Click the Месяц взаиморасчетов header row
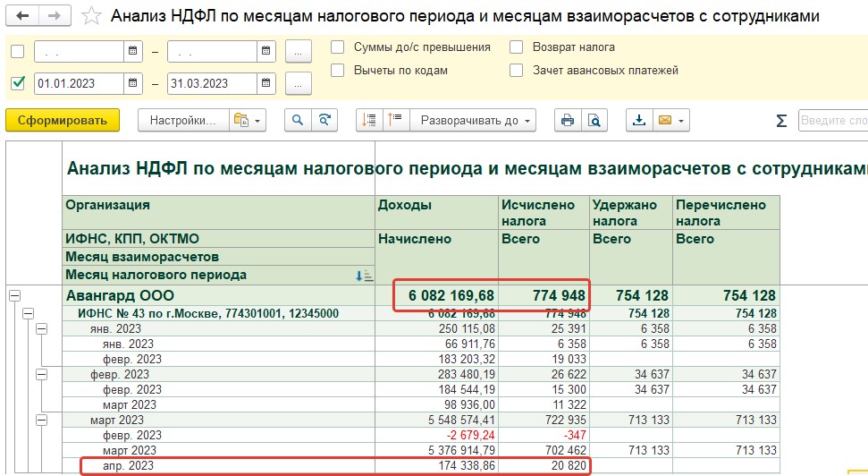This screenshot has width=868, height=476. (219, 257)
